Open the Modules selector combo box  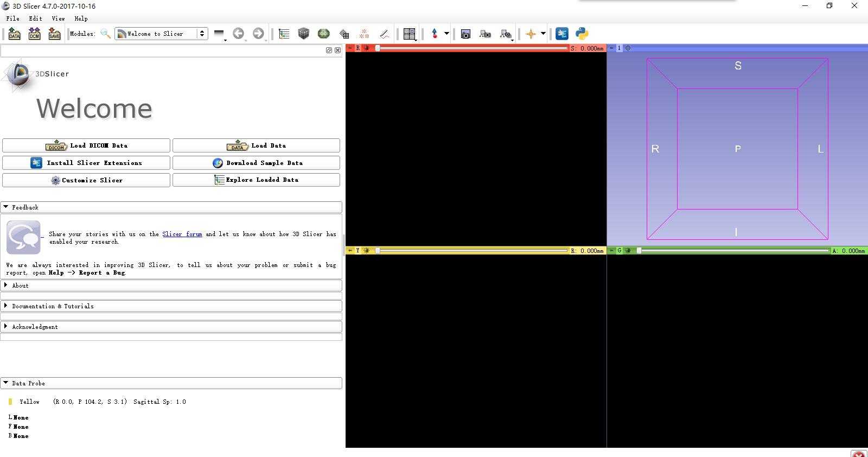(161, 34)
